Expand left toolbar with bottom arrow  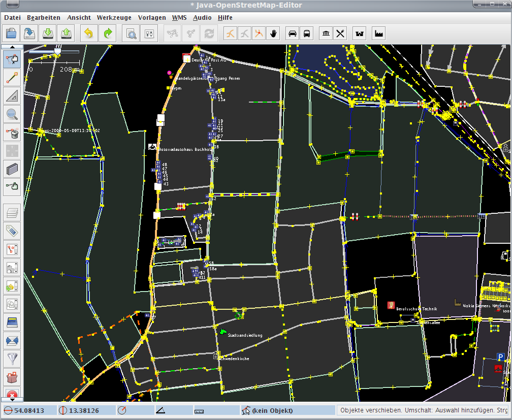tap(12, 400)
